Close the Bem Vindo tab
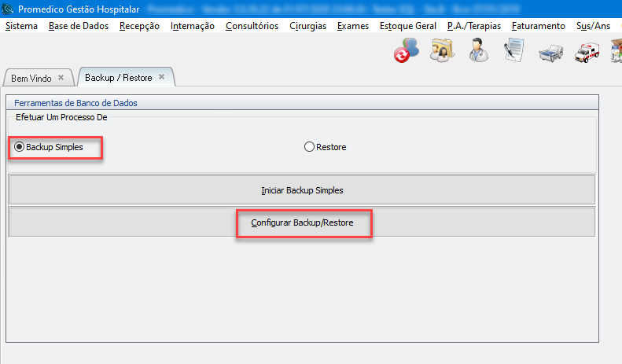The width and height of the screenshot is (622, 364). (61, 78)
